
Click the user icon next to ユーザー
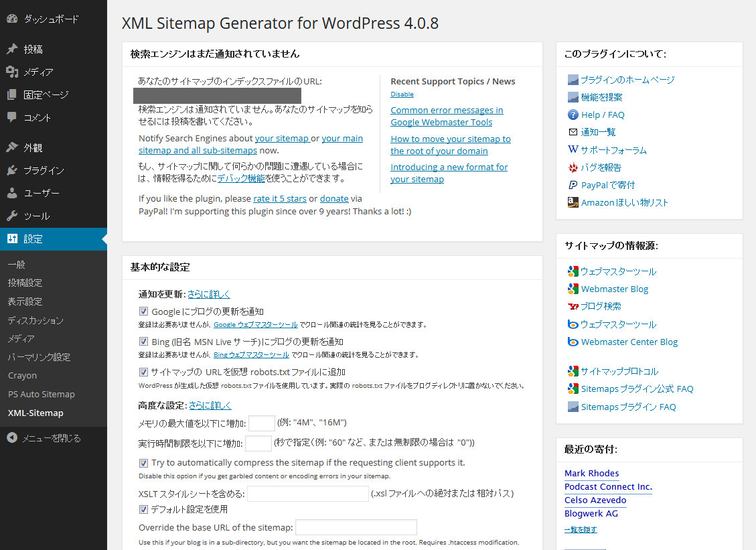pyautogui.click(x=12, y=193)
